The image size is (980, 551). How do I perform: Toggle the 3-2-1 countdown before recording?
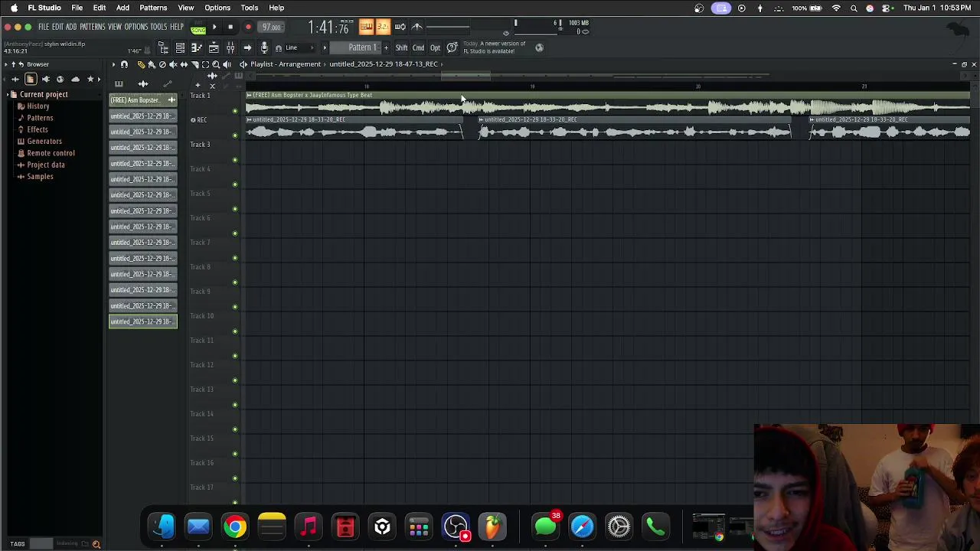383,27
